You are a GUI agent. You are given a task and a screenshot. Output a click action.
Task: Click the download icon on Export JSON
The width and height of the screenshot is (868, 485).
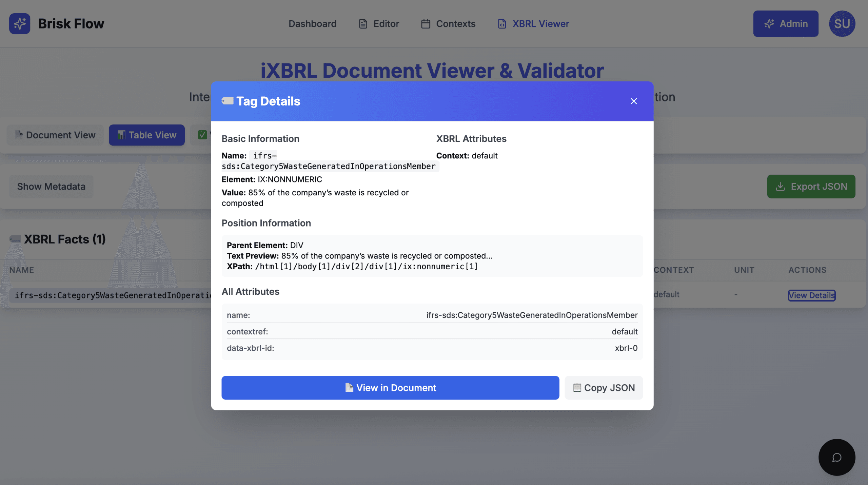[781, 186]
